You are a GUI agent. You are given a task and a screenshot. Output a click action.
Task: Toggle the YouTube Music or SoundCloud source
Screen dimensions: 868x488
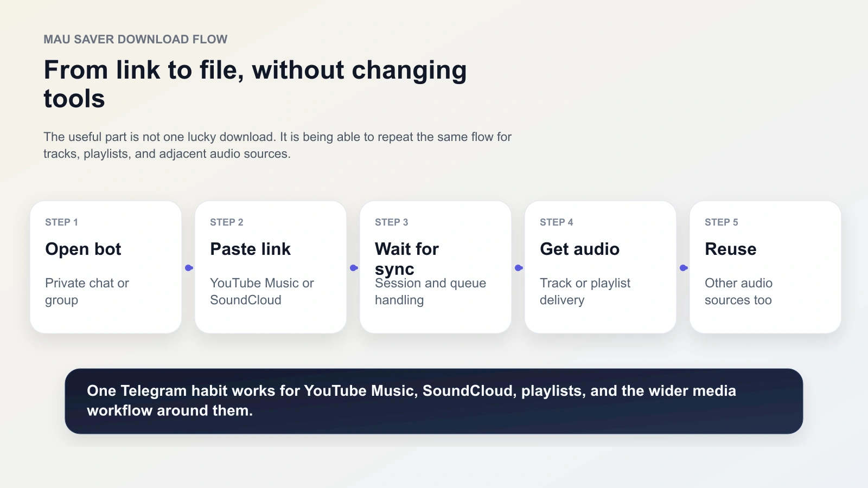pyautogui.click(x=262, y=291)
